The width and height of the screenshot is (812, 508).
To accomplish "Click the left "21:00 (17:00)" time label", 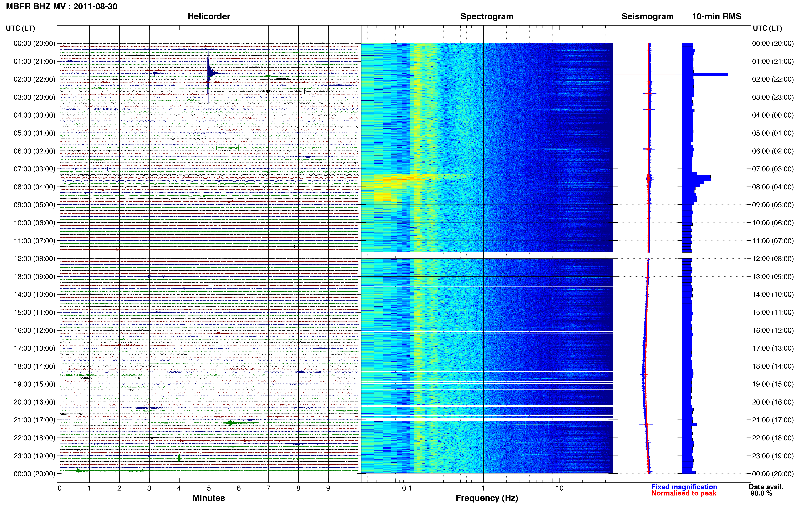I will [34, 420].
